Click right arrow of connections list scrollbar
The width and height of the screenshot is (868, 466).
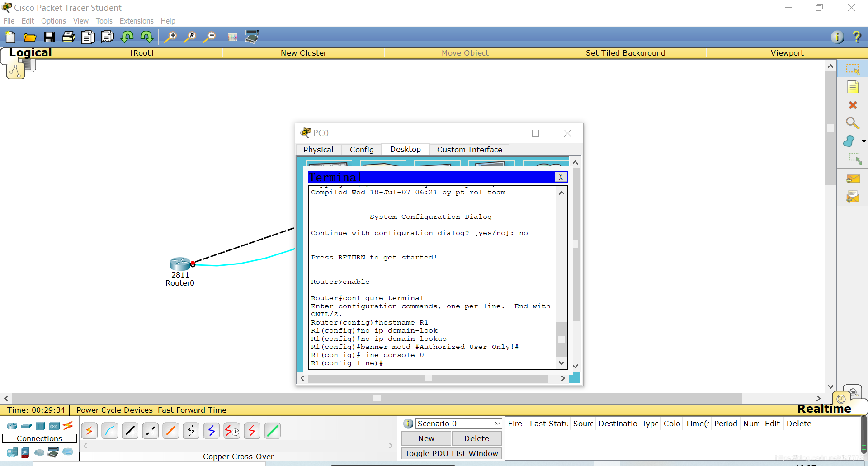391,446
